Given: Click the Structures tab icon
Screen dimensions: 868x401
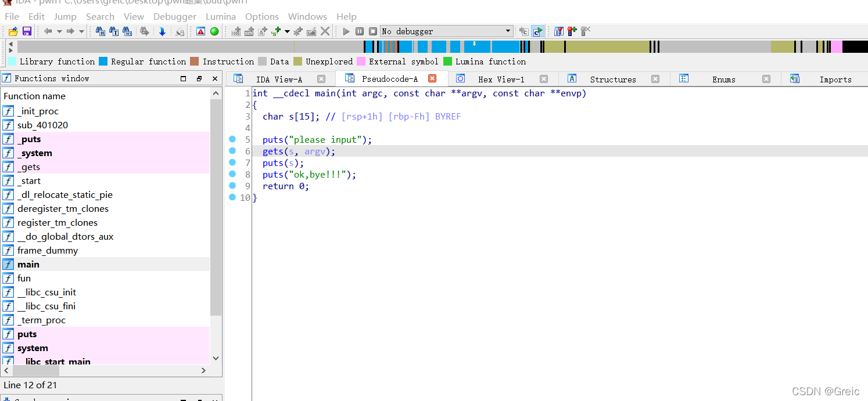Looking at the screenshot, I should [x=572, y=78].
